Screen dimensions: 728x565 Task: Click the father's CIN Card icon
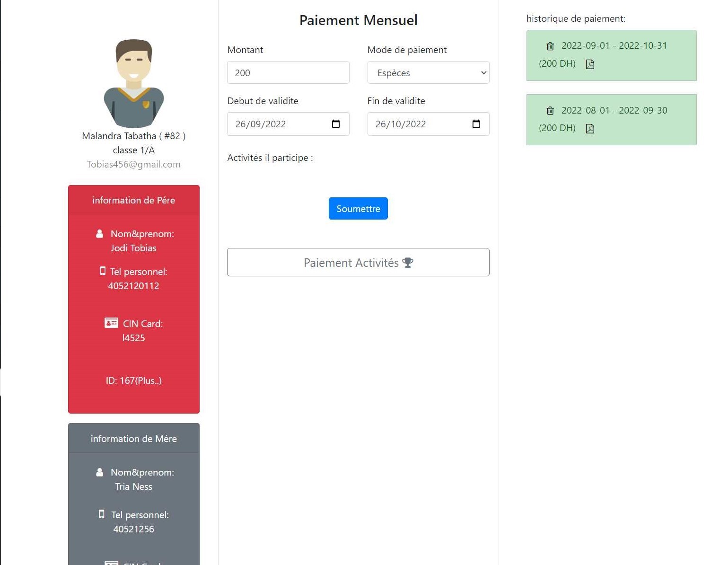click(111, 323)
